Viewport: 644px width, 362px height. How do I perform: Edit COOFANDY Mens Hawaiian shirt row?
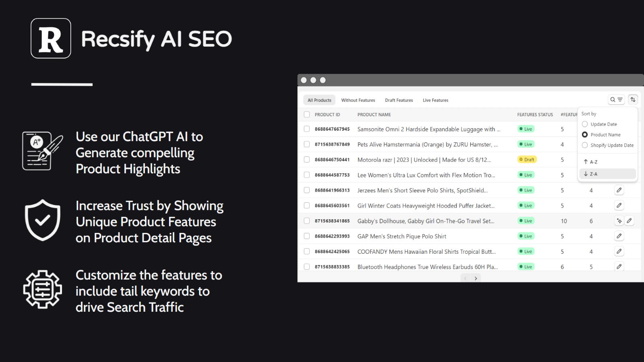619,251
